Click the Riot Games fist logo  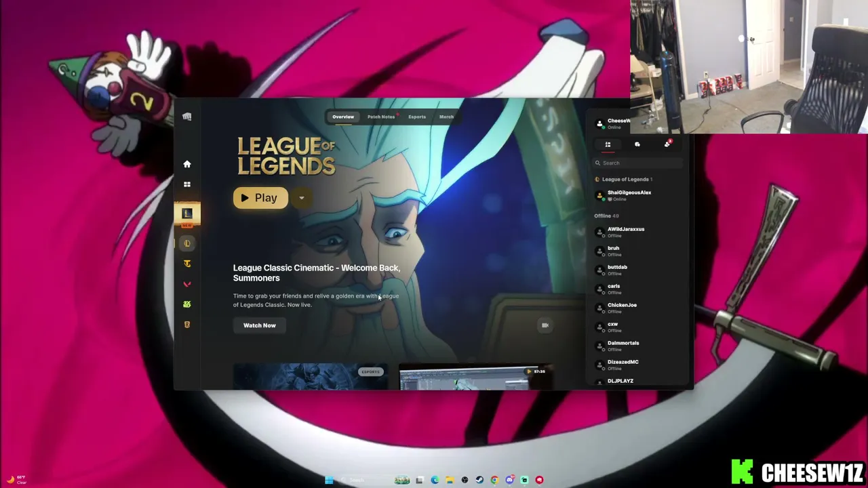click(187, 117)
